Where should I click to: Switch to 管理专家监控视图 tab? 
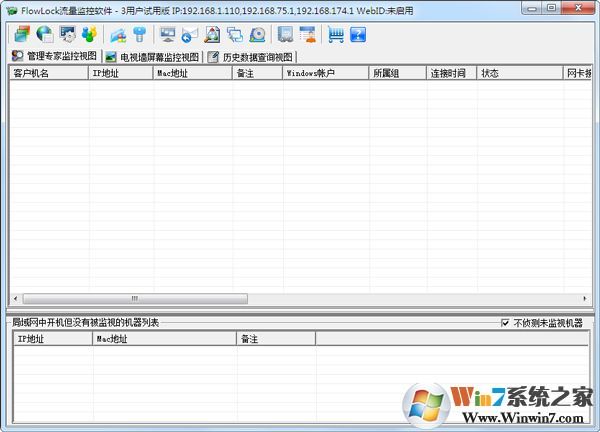coord(54,56)
